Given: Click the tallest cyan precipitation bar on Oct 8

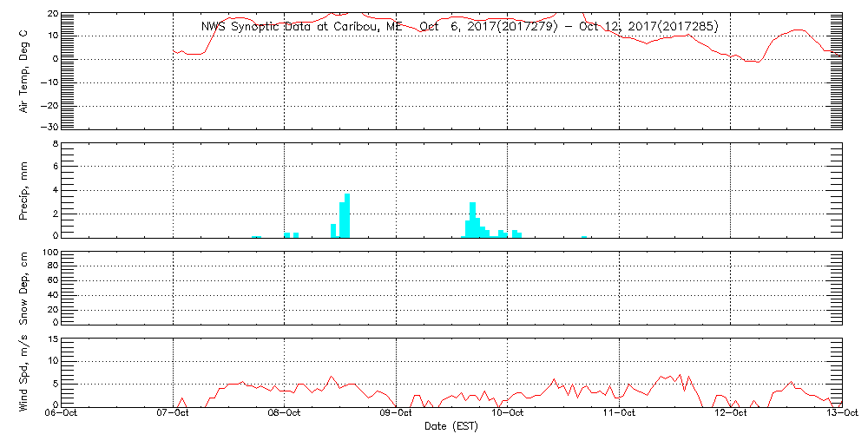Looking at the screenshot, I should [347, 215].
